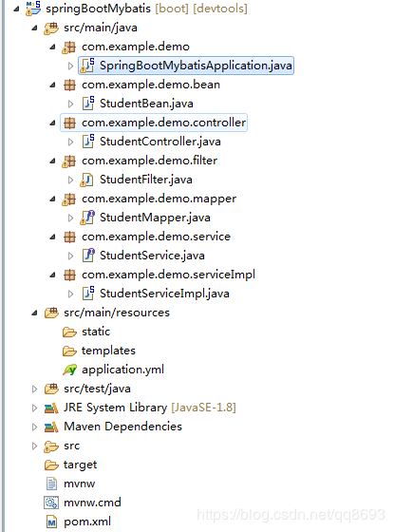Click the com.example.demo.mapper package icon
The width and height of the screenshot is (394, 532).
[68, 199]
